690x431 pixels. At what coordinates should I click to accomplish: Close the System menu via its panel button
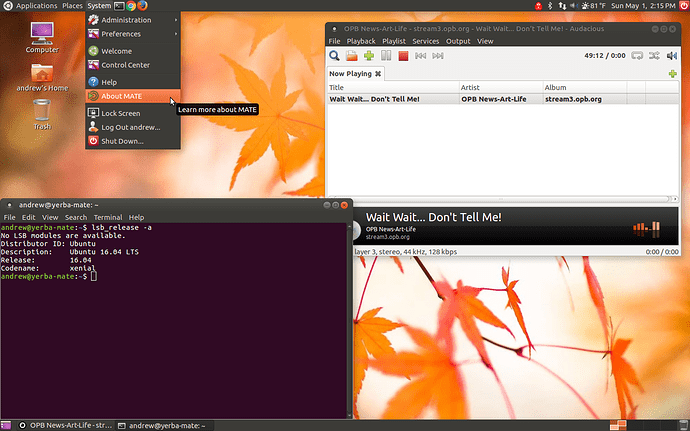[99, 6]
